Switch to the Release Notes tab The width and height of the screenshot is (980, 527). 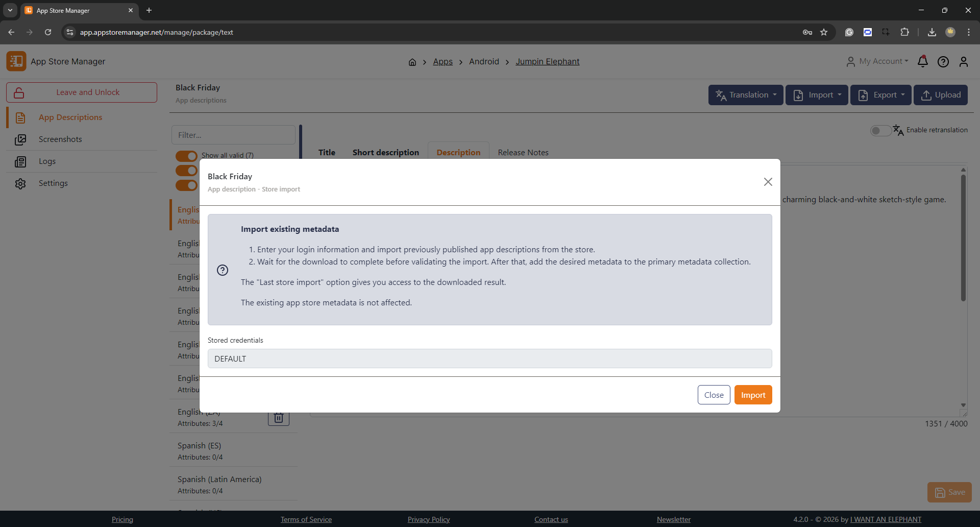tap(523, 152)
